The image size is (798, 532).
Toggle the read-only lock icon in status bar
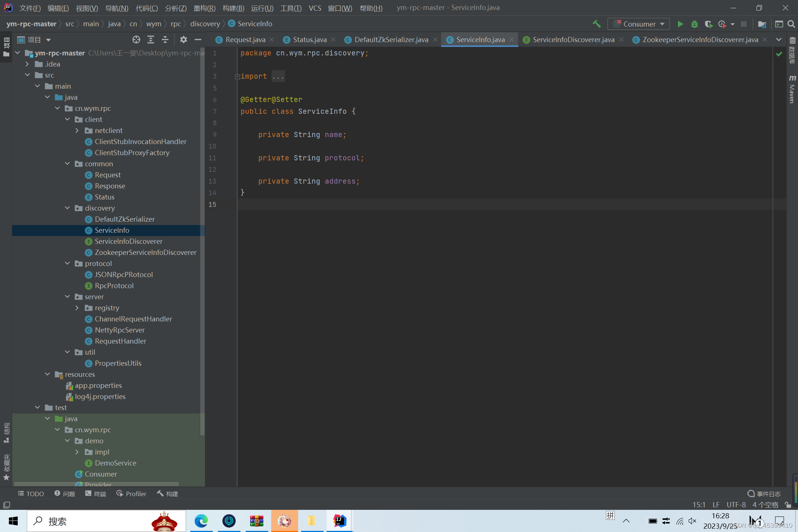(788, 505)
